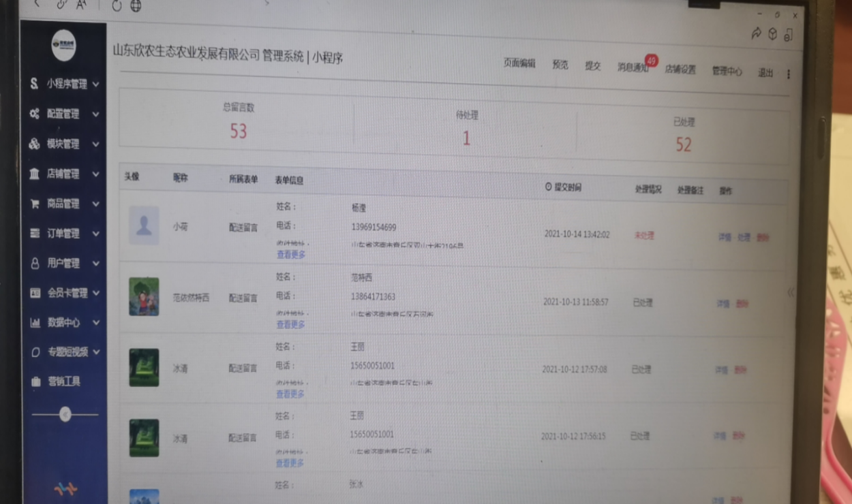
Task: Click the pending count 1 under 待处理
Action: coord(467,139)
